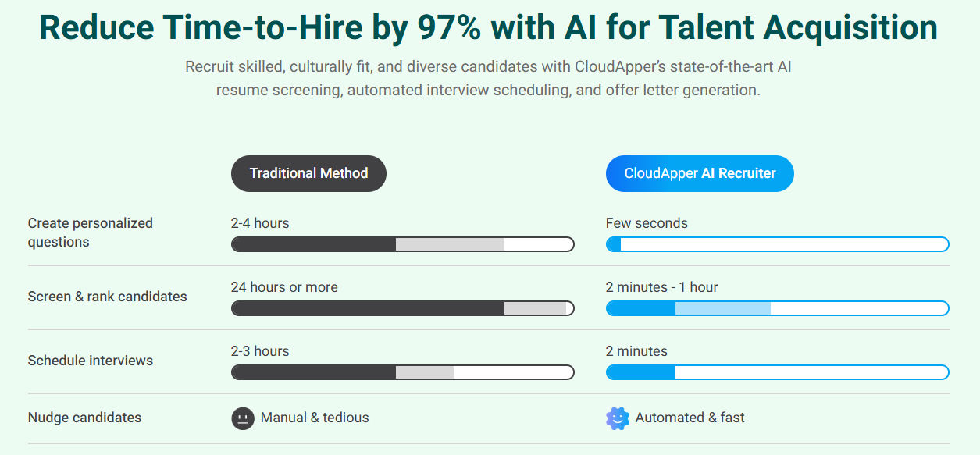Click the Reduce Time-to-Hire by 97% headline
Viewport: 980px width, 455px height.
[488, 28]
